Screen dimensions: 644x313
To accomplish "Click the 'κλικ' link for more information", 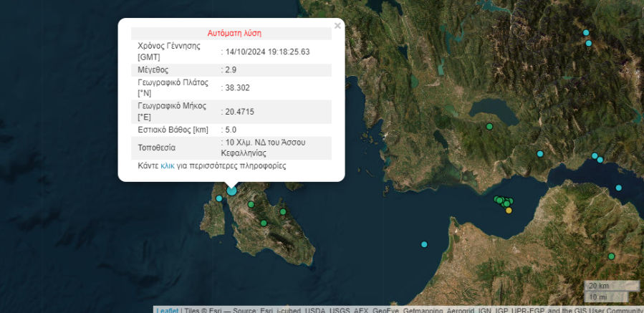I will (167, 165).
